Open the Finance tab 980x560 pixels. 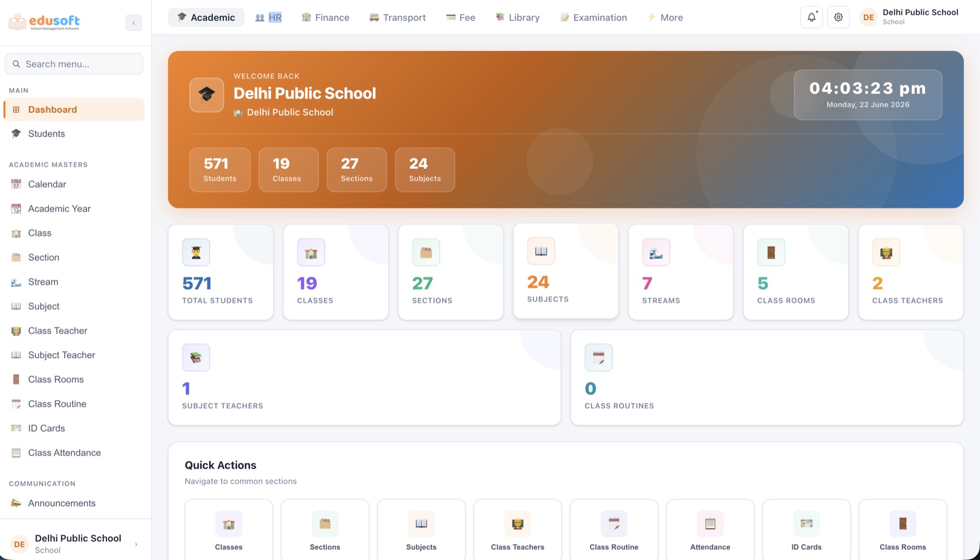[x=326, y=17]
